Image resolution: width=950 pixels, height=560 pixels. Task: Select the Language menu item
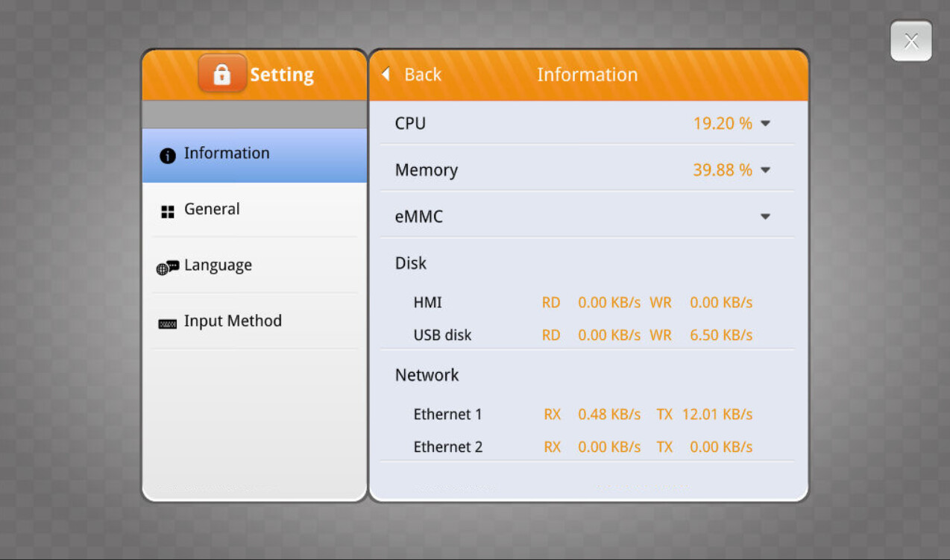[x=218, y=265]
